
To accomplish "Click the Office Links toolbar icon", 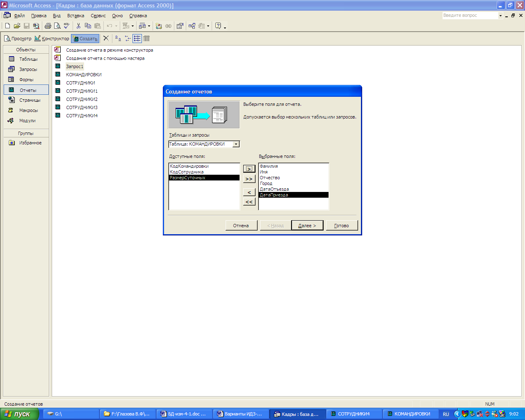I will (x=126, y=26).
